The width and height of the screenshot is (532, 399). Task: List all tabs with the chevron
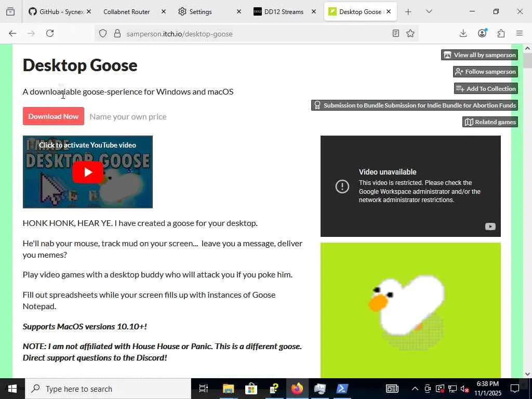point(429,11)
